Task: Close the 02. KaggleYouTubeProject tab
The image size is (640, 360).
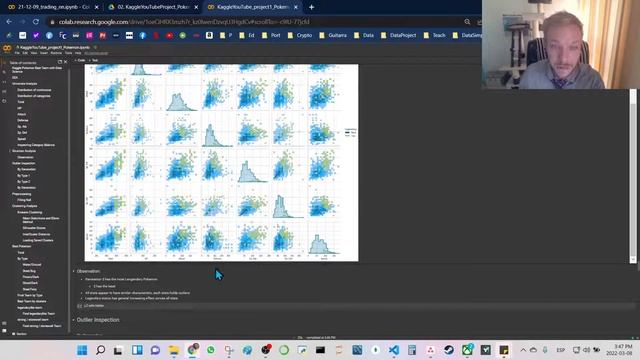Action: 196,7
